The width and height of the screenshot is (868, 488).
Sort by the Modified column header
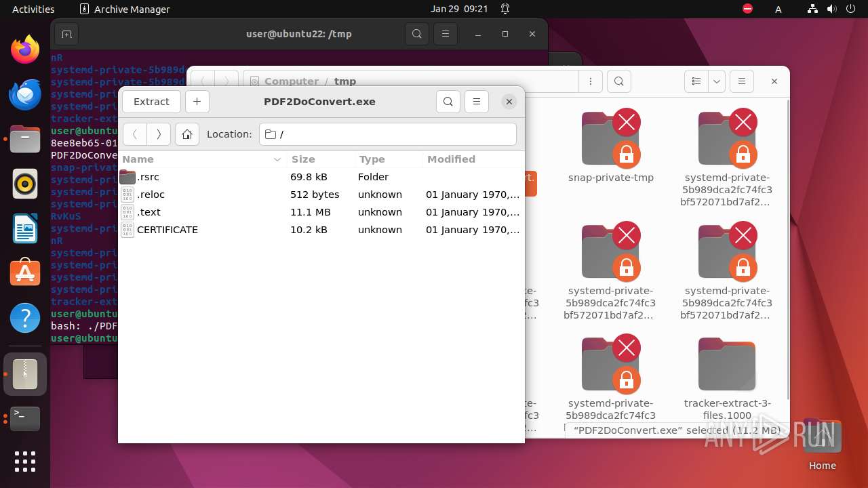tap(473, 159)
